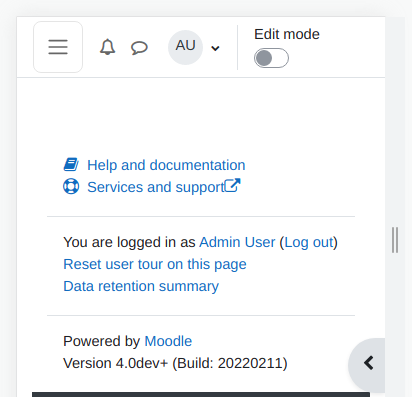
Task: Click the Log out link
Action: click(x=309, y=242)
